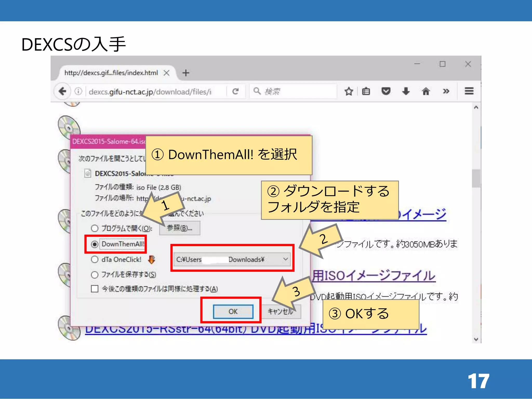Save page to Pocket icon

point(386,91)
